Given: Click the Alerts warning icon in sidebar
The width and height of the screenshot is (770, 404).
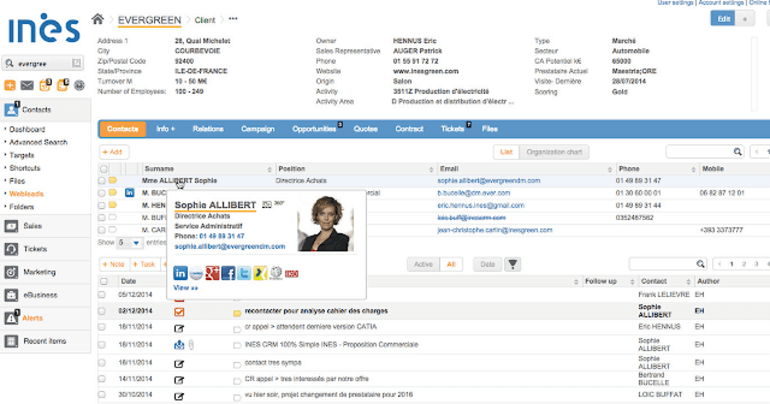Looking at the screenshot, I should (x=11, y=318).
